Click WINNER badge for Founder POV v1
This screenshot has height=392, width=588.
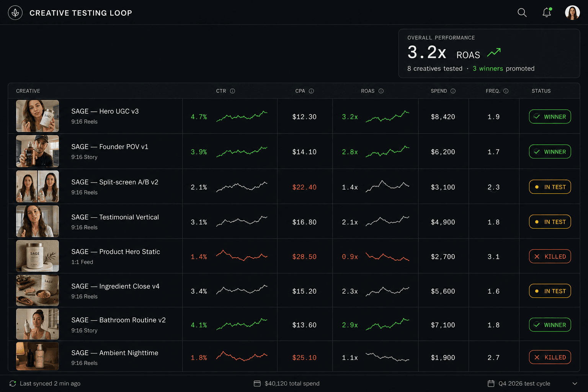(x=550, y=152)
